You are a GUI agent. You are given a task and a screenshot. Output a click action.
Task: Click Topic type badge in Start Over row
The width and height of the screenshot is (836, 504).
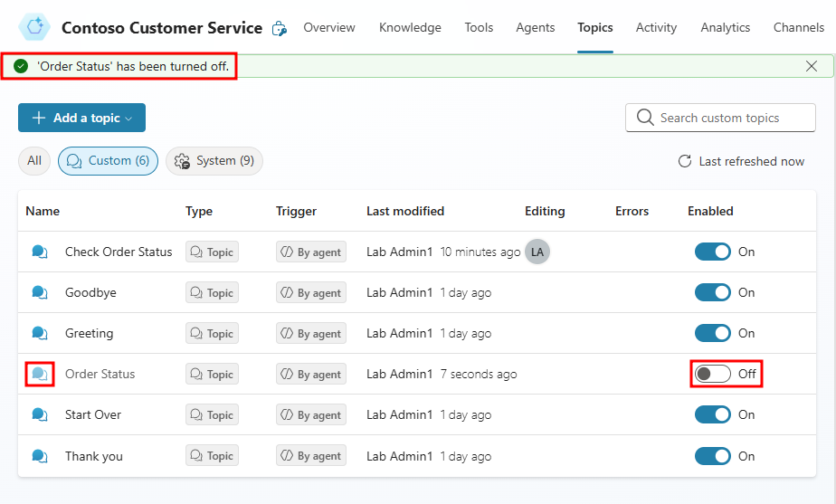pyautogui.click(x=212, y=414)
